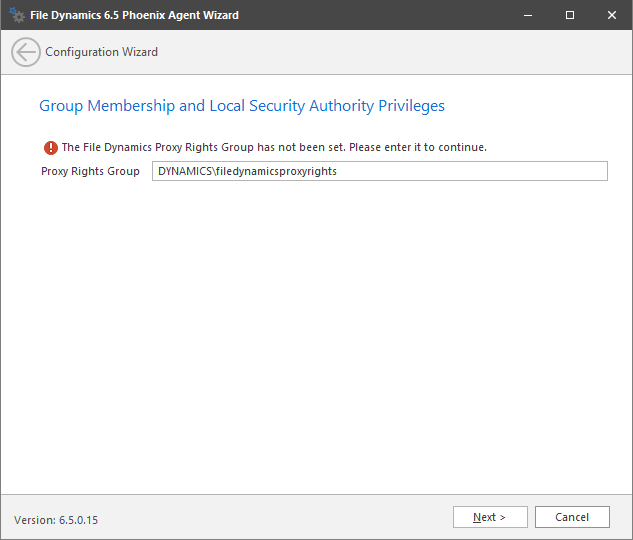The height and width of the screenshot is (540, 633).
Task: Click the proxy rights group error message
Action: click(274, 147)
